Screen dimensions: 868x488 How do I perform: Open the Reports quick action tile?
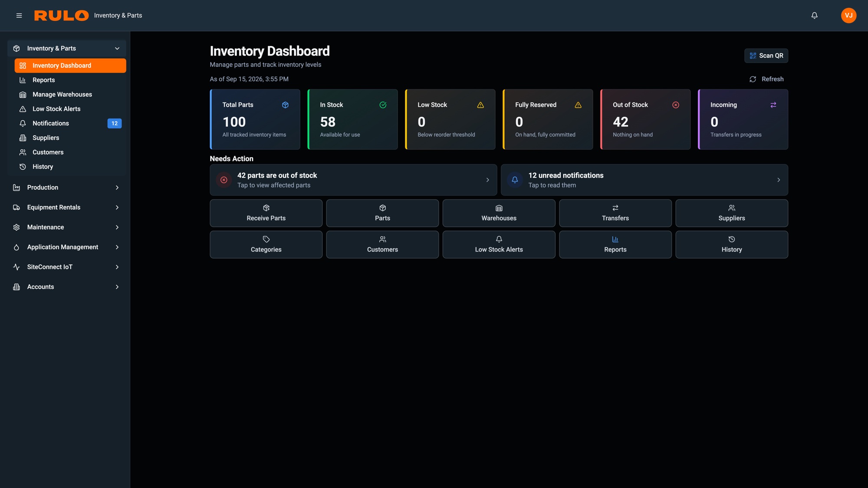tap(615, 245)
